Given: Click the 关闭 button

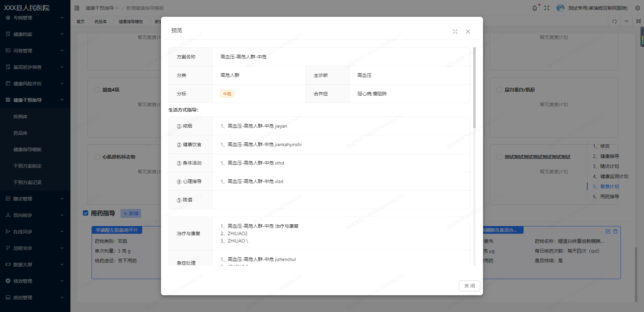Looking at the screenshot, I should tap(469, 286).
